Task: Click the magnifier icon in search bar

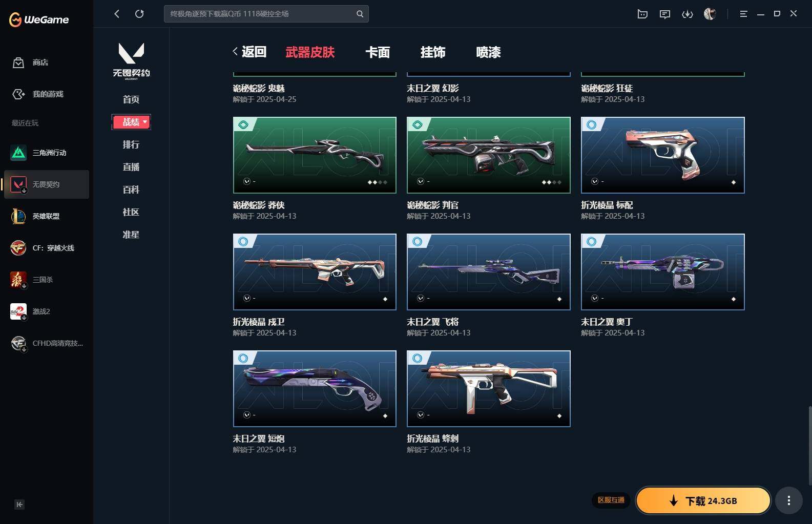Action: (360, 14)
